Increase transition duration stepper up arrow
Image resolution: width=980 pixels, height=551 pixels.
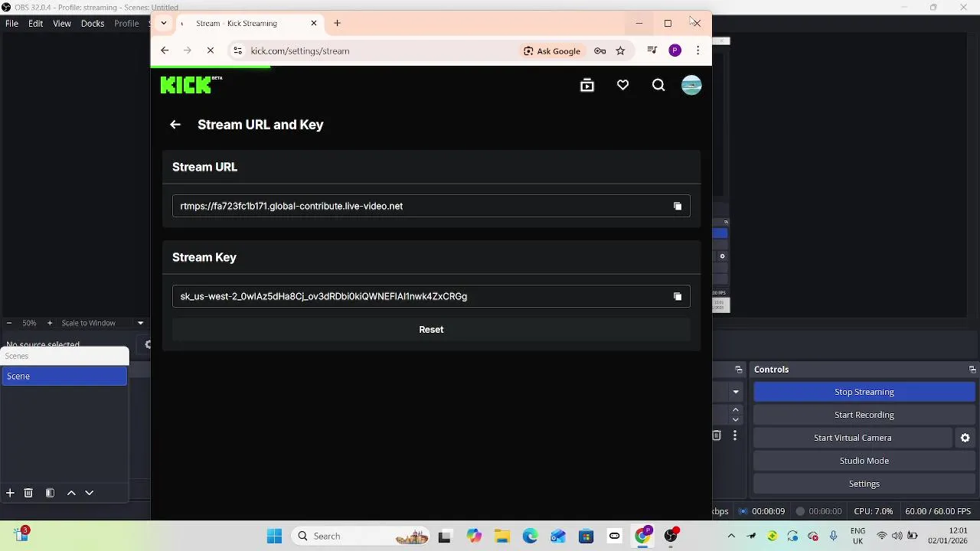[x=736, y=410]
